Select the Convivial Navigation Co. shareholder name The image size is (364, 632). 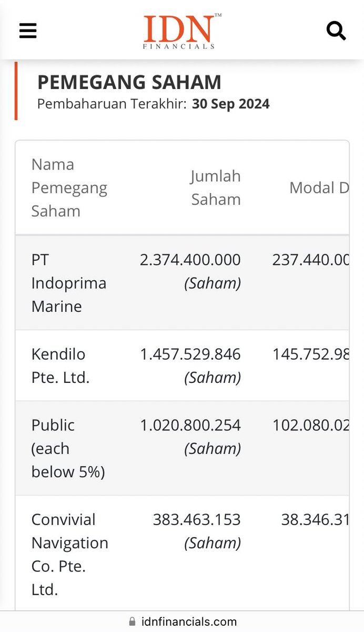tap(69, 554)
